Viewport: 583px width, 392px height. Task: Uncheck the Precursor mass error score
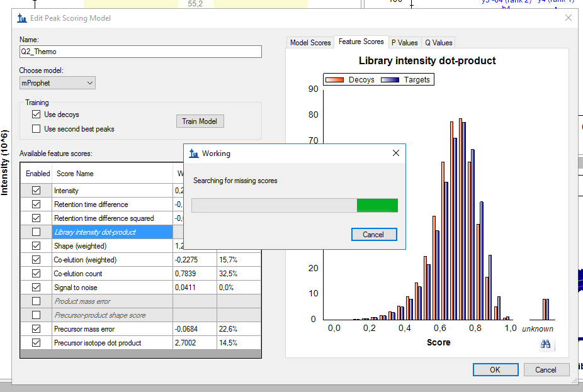[36, 329]
